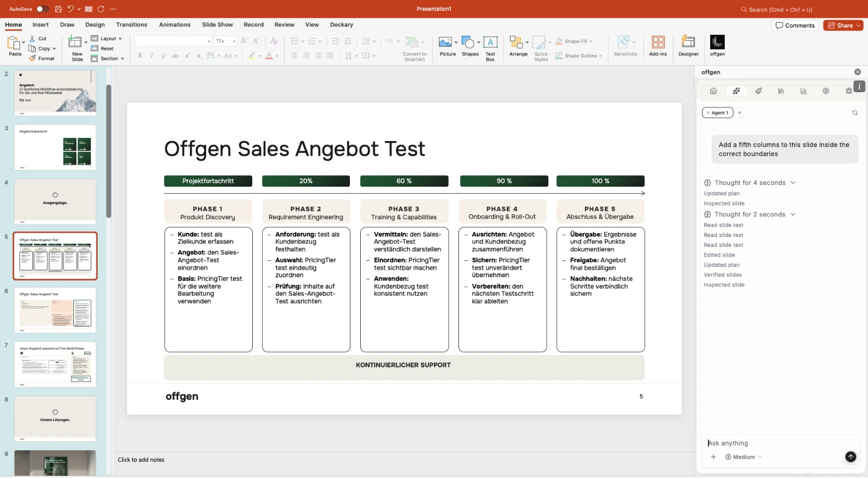Open the font name combo box

pyautogui.click(x=174, y=41)
